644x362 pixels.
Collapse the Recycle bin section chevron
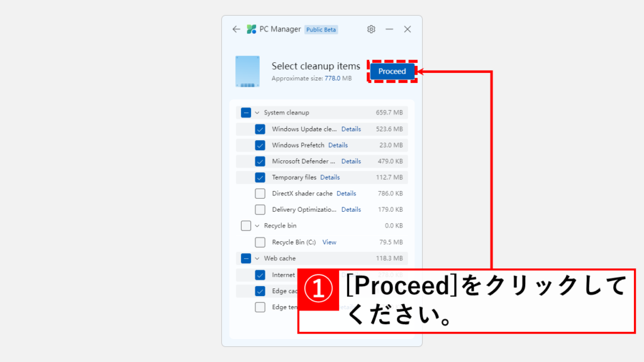coord(257,226)
